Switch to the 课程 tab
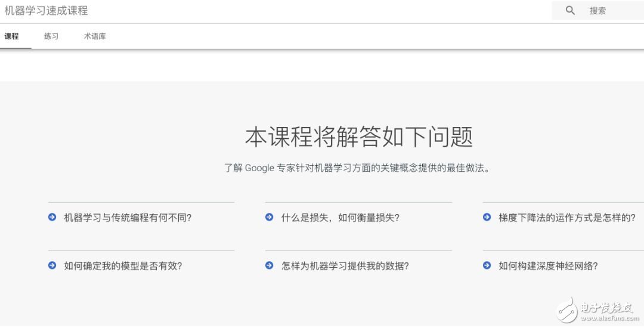The width and height of the screenshot is (644, 328). [12, 36]
